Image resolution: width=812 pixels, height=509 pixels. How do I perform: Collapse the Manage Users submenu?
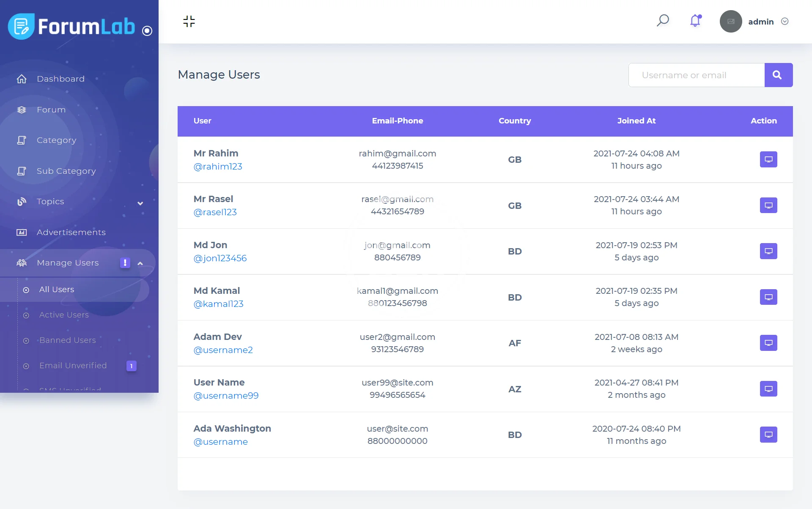[140, 263]
